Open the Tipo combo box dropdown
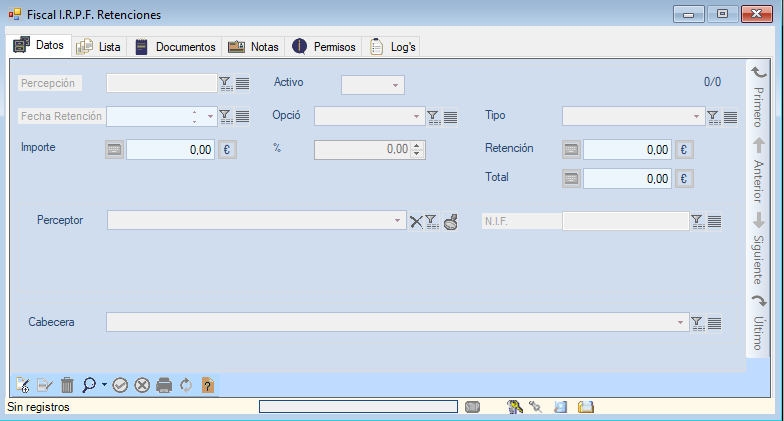This screenshot has width=784, height=421. point(696,117)
